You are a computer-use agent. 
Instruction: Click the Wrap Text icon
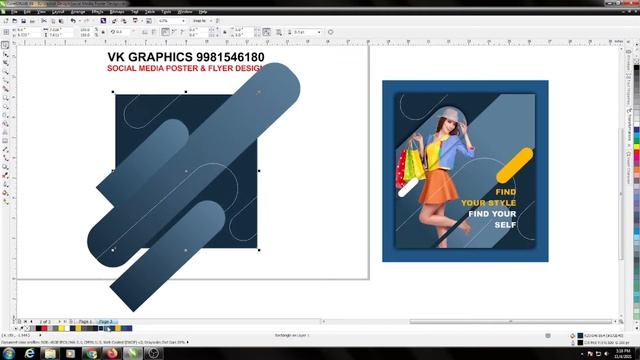[279, 32]
